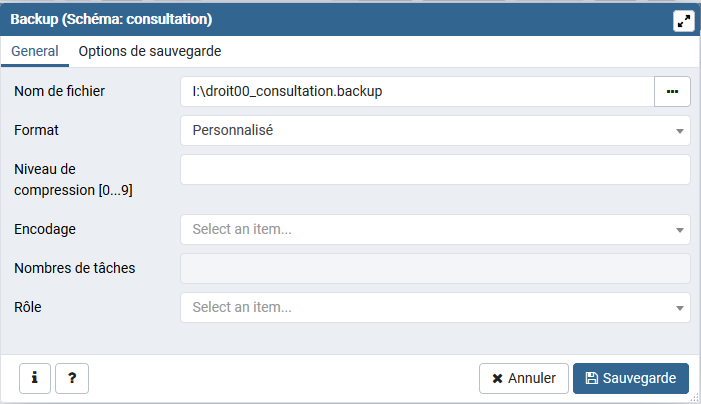Viewport: 701px width, 404px height.
Task: Click the Encodage field label
Action: (45, 229)
